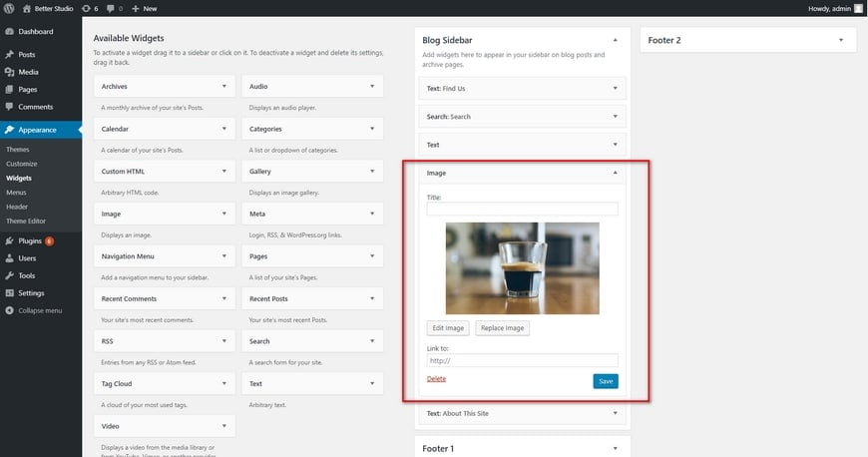868x457 pixels.
Task: Click the Settings sliders icon
Action: (9, 293)
